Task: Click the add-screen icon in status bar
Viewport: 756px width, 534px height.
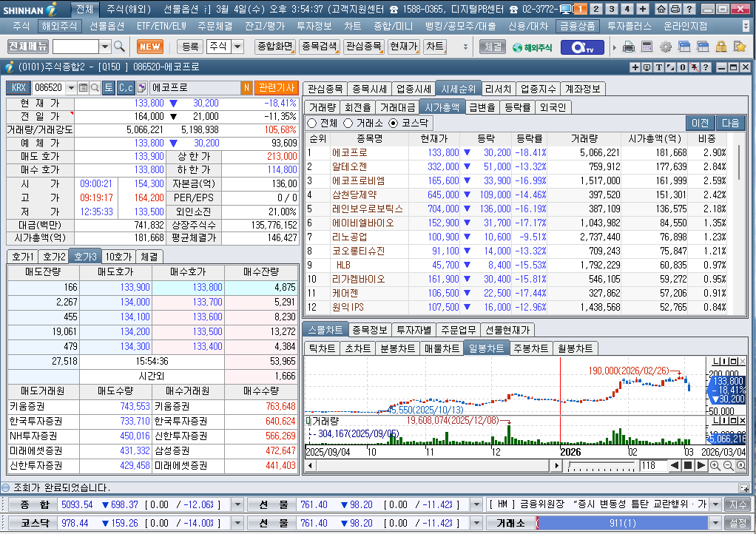Action: click(x=744, y=487)
